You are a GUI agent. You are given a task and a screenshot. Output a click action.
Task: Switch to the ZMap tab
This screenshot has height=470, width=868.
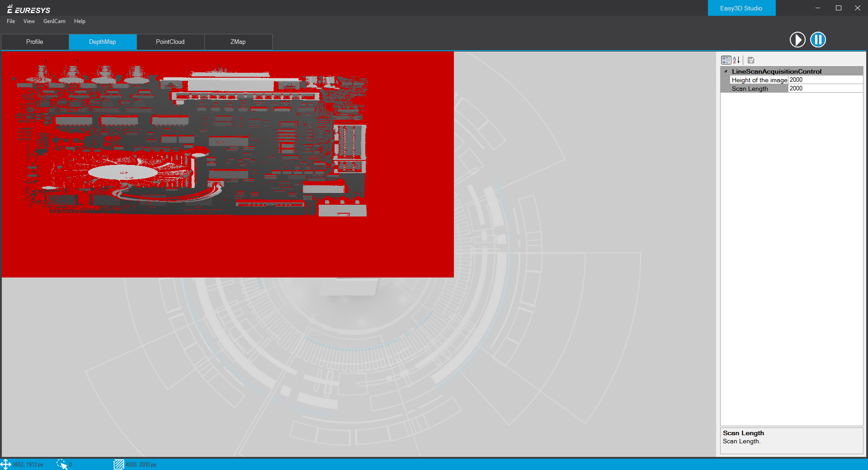click(x=238, y=42)
